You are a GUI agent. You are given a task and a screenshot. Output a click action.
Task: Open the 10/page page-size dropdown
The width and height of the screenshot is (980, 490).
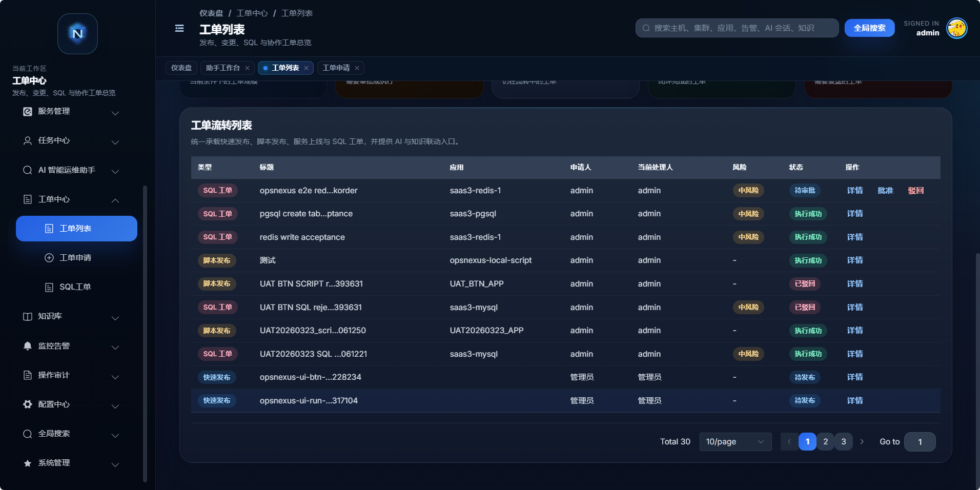point(735,441)
